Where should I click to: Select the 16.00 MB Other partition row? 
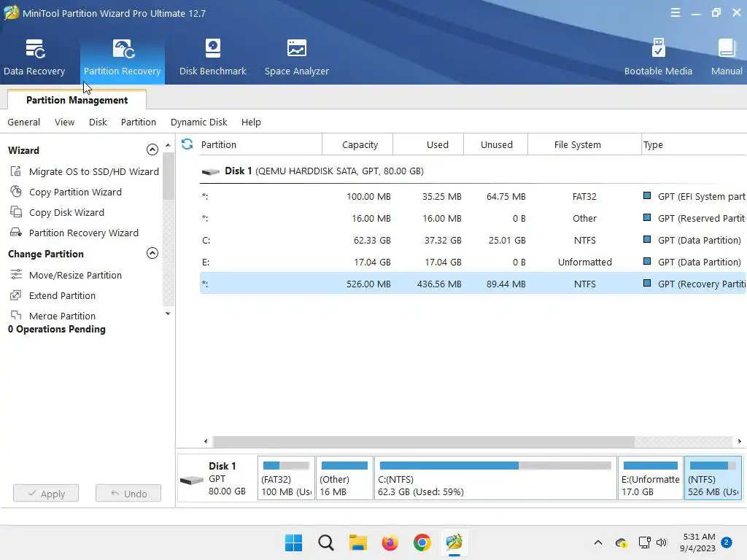point(473,218)
